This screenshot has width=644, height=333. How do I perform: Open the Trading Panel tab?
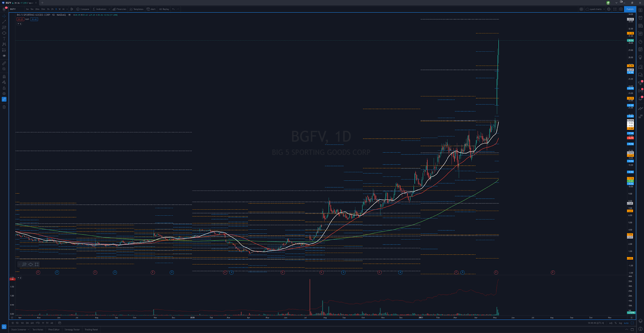click(x=91, y=329)
